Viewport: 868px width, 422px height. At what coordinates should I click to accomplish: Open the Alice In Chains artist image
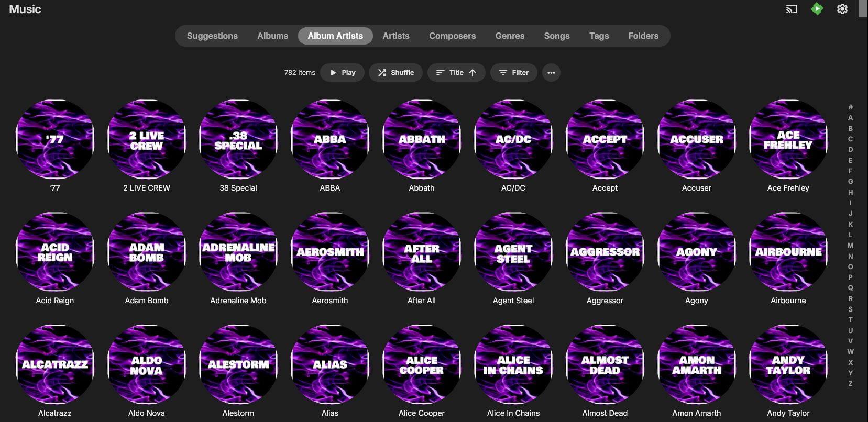click(513, 364)
